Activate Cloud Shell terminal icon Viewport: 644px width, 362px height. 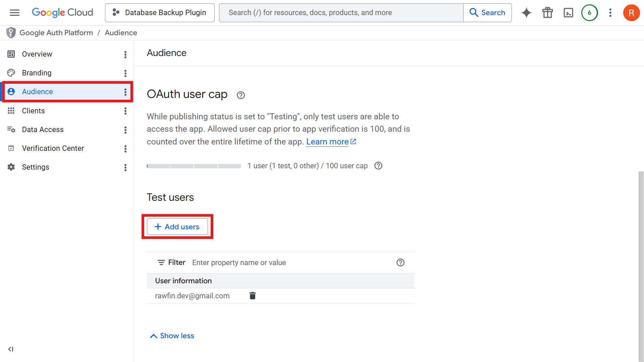[568, 13]
